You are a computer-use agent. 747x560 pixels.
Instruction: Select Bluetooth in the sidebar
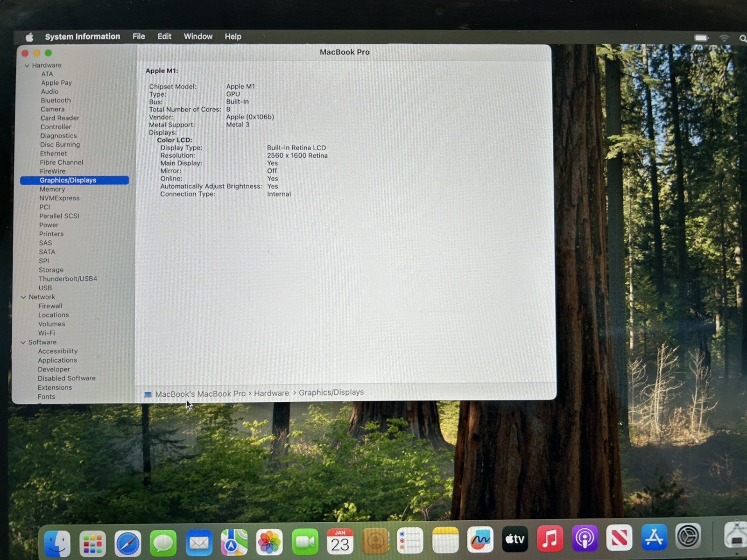tap(56, 100)
